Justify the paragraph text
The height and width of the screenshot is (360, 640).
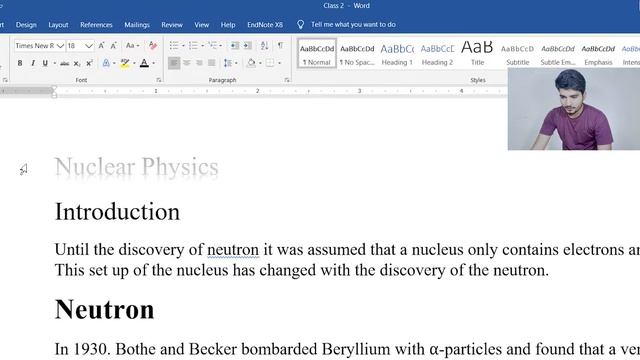(211, 63)
